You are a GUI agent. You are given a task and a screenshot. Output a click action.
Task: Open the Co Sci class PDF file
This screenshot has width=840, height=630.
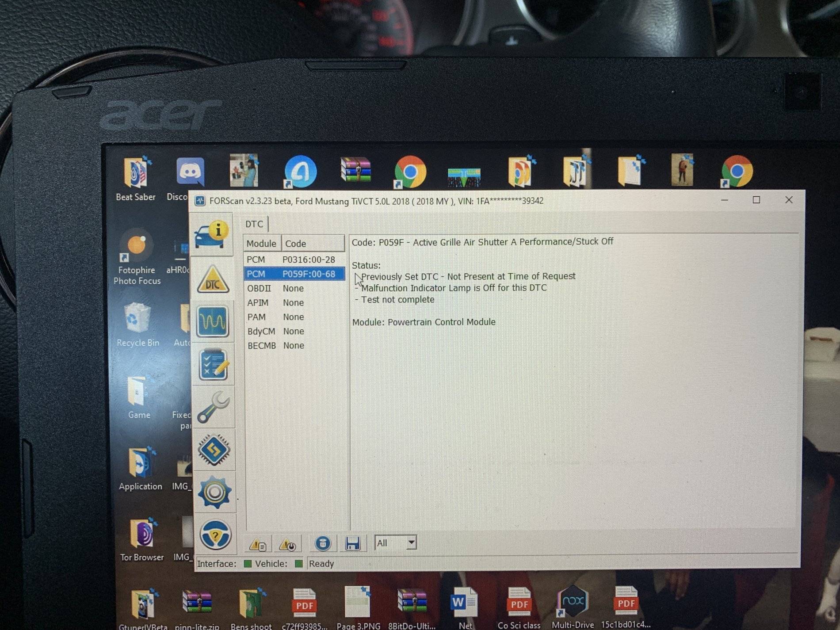[519, 607]
